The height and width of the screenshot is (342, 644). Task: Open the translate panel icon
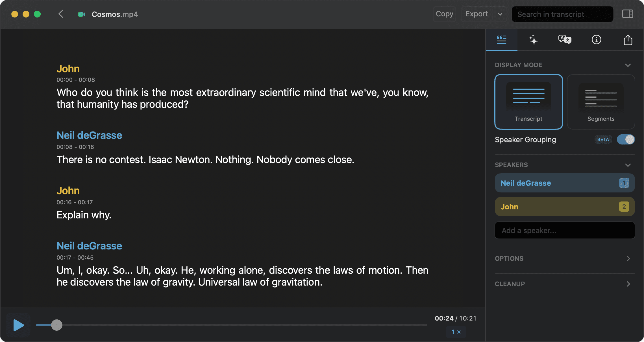565,40
